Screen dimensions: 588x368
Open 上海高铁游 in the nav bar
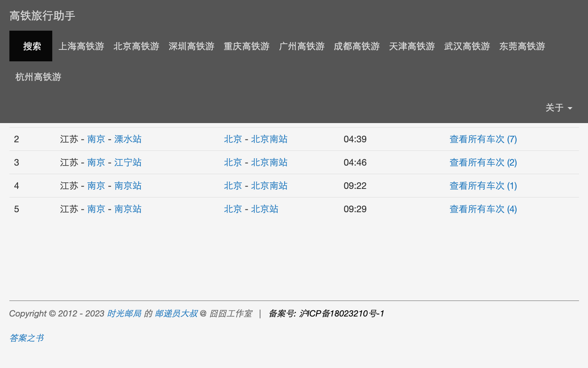click(81, 46)
